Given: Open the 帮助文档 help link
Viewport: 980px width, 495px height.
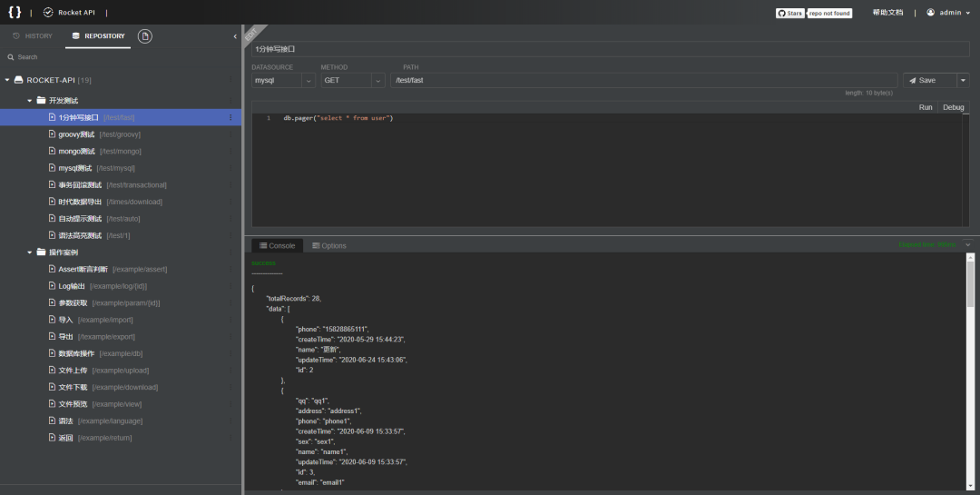Looking at the screenshot, I should [x=887, y=13].
